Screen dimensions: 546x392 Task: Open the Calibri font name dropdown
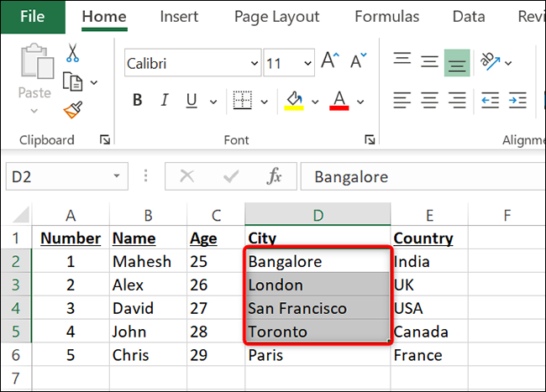[x=255, y=63]
